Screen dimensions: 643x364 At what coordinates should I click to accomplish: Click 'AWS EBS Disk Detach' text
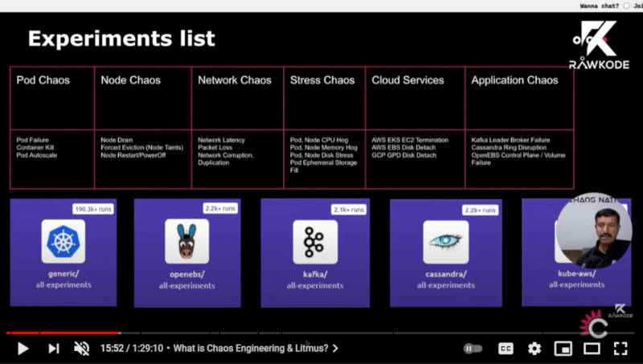point(403,147)
